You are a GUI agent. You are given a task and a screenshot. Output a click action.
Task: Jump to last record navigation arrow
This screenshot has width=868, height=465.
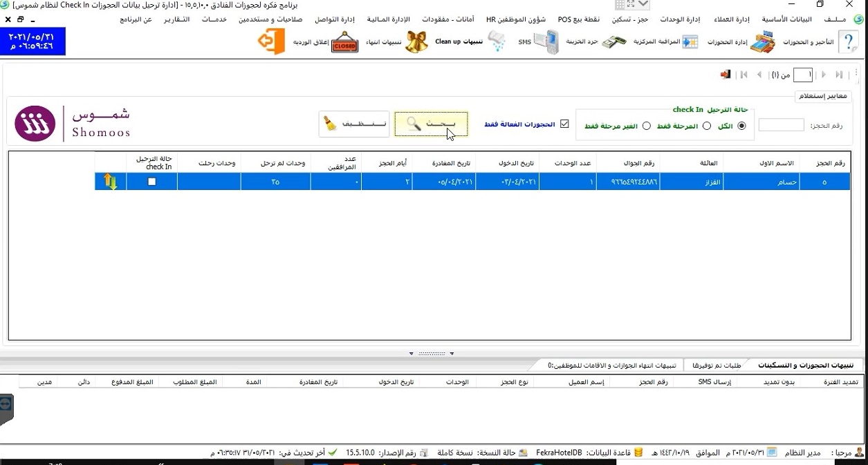pos(839,75)
